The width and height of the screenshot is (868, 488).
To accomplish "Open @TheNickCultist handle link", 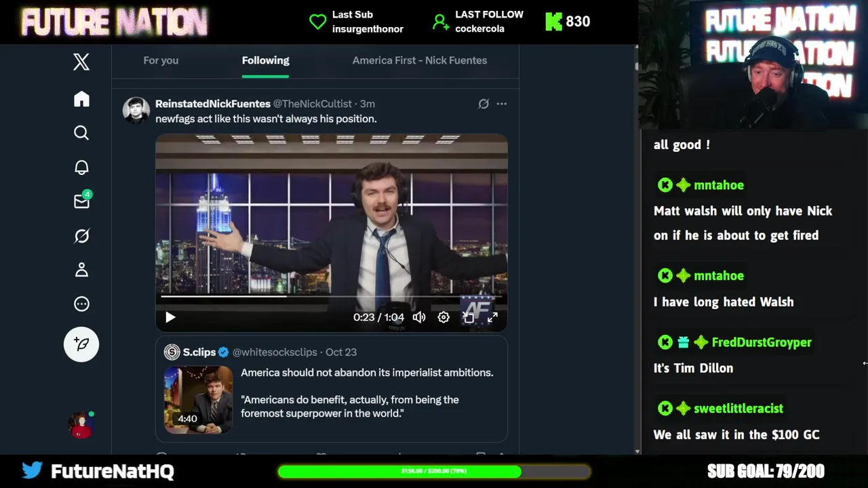I will [x=313, y=104].
